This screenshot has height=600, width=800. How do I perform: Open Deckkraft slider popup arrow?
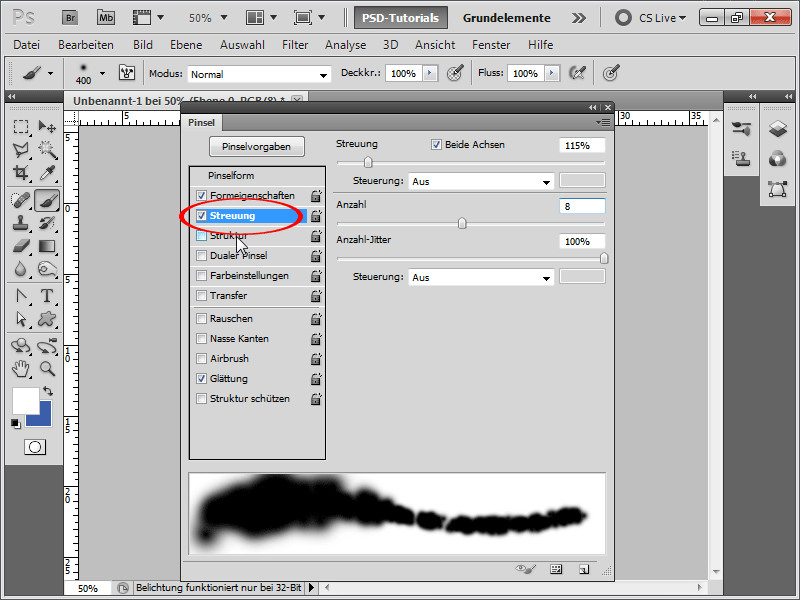[x=430, y=73]
